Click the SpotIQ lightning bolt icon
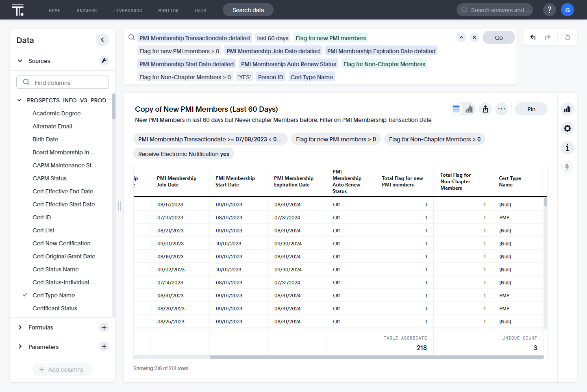The height and width of the screenshot is (392, 587). pos(567,167)
